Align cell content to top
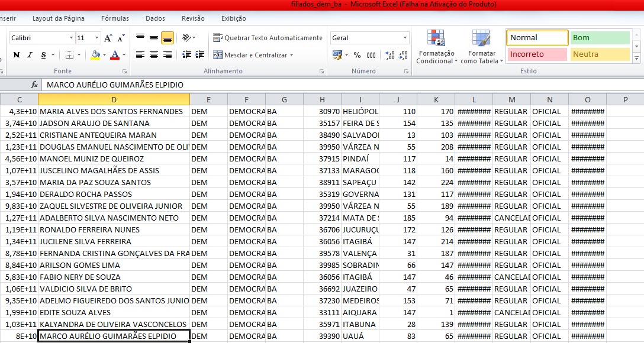The height and width of the screenshot is (343, 644). (140, 38)
